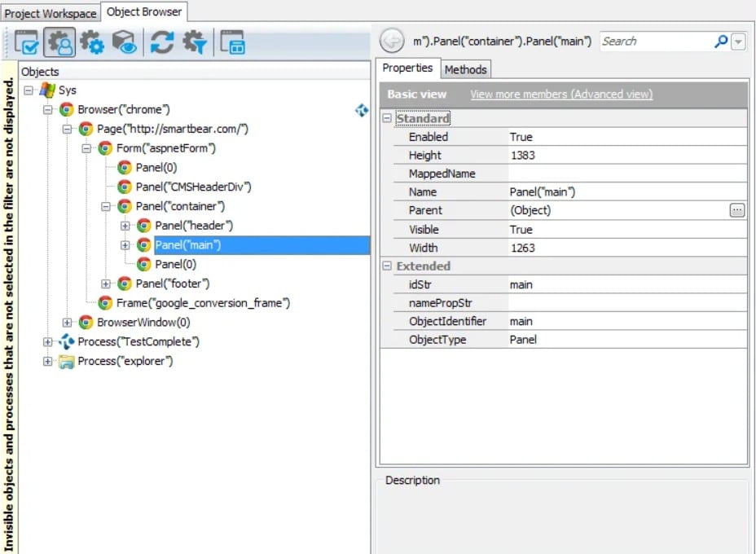756x554 pixels.
Task: Click the Width value 1263
Action: [x=523, y=248]
